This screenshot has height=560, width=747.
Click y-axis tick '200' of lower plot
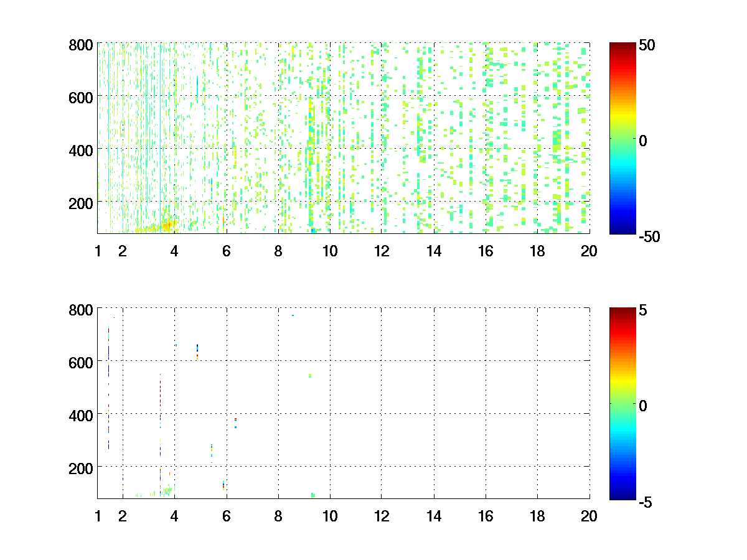point(82,467)
